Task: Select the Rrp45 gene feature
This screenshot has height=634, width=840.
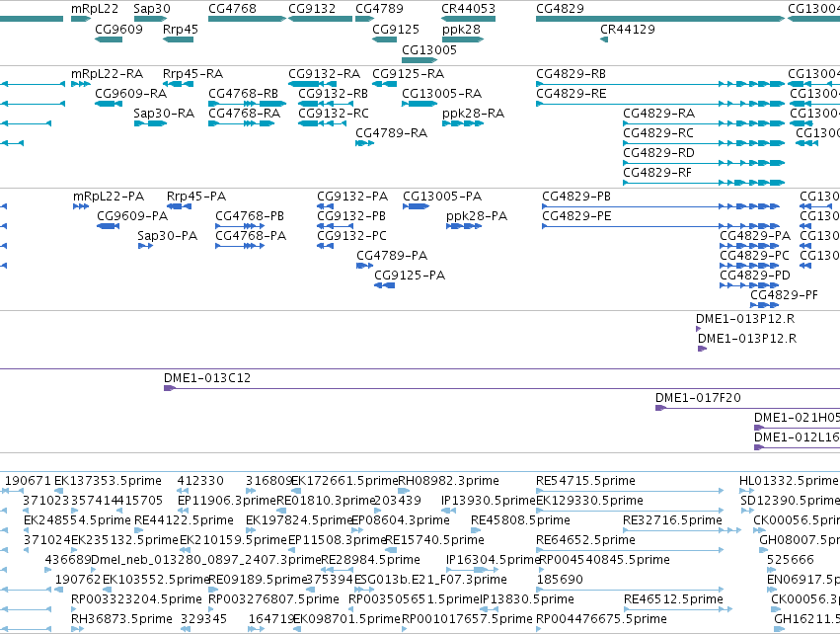Action: pos(178,40)
